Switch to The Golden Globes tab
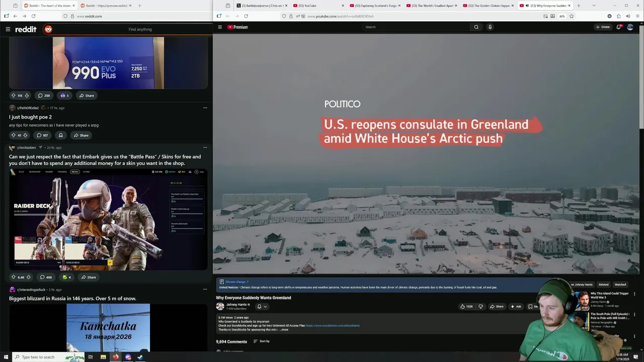Screen dimensions: 644x362 coord(488,6)
